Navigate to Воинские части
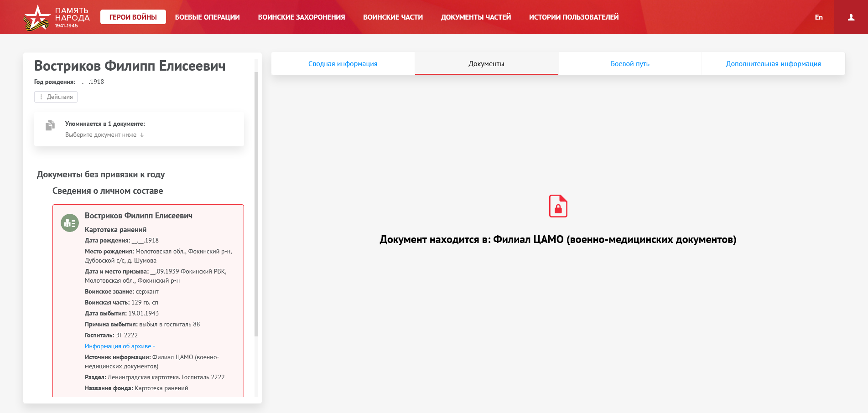This screenshot has height=413, width=868. pyautogui.click(x=393, y=17)
